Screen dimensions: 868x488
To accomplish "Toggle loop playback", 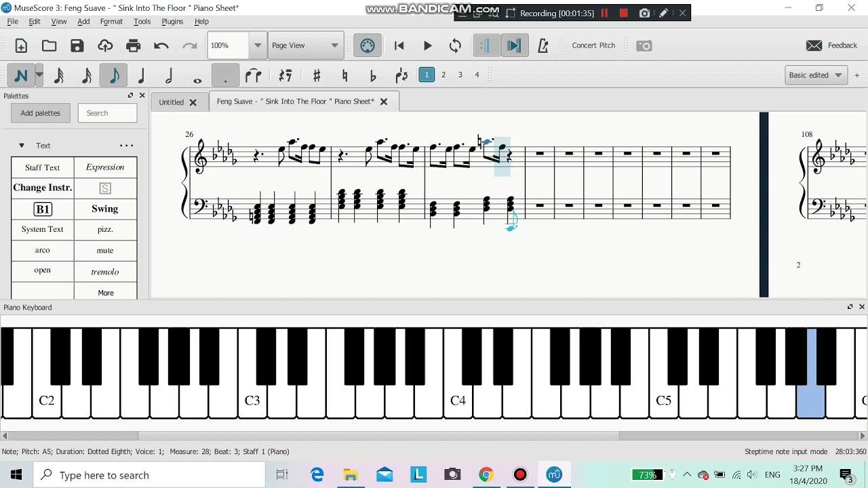I will pyautogui.click(x=456, y=46).
